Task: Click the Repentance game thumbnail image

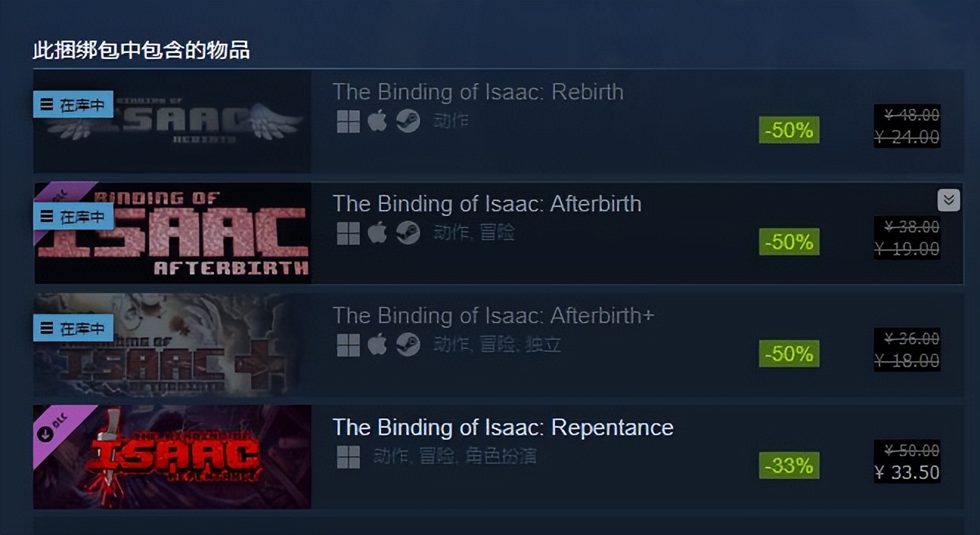Action: point(172,456)
